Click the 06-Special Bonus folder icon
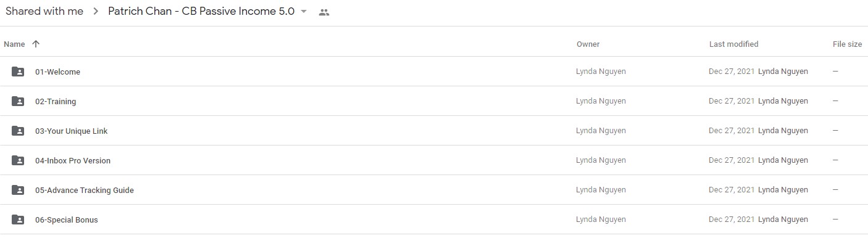Viewport: 868px width, 238px height. point(18,220)
